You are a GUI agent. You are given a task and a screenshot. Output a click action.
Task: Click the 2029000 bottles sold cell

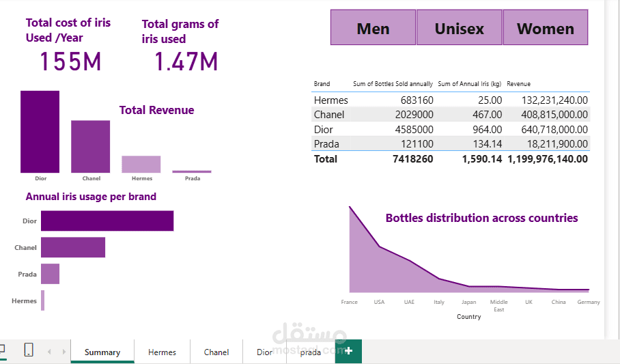pos(414,115)
